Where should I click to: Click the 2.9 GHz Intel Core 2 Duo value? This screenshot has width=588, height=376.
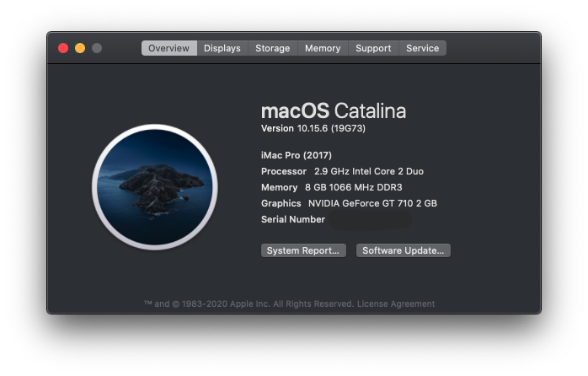point(369,171)
